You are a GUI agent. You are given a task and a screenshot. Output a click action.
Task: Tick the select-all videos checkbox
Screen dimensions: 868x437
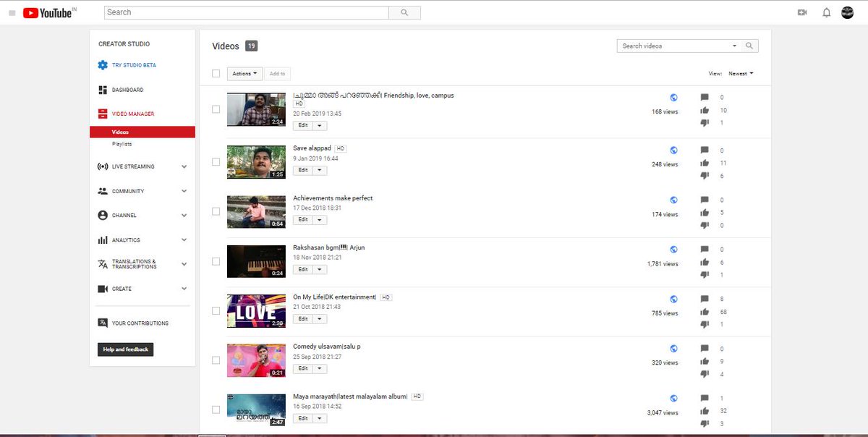[x=216, y=73]
